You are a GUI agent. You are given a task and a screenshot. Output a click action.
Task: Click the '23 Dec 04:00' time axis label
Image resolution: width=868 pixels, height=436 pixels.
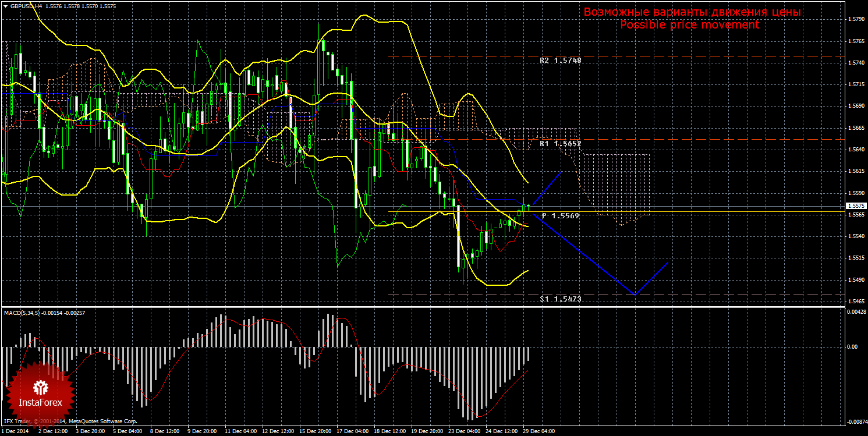[x=464, y=432]
